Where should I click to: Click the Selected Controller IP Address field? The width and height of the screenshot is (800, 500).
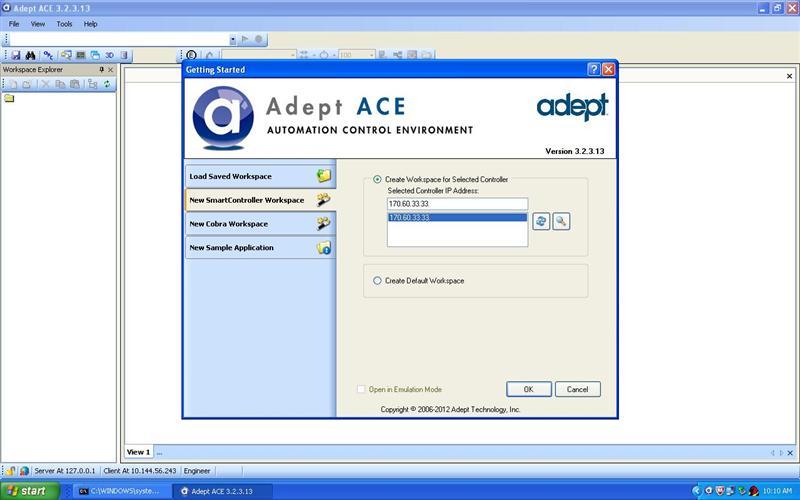tap(457, 204)
